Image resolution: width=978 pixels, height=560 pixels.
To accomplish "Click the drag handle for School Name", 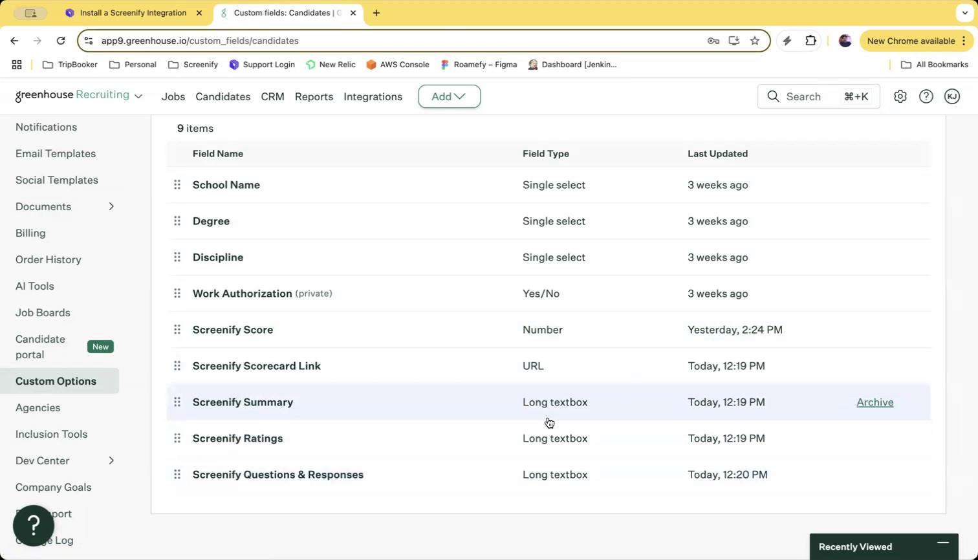I will (x=177, y=185).
